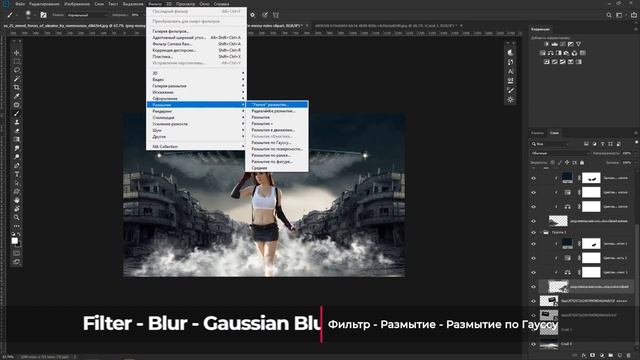Image resolution: width=640 pixels, height=360 pixels.
Task: Choose 'Размытие по Гауссу...' in submenu
Action: click(277, 143)
